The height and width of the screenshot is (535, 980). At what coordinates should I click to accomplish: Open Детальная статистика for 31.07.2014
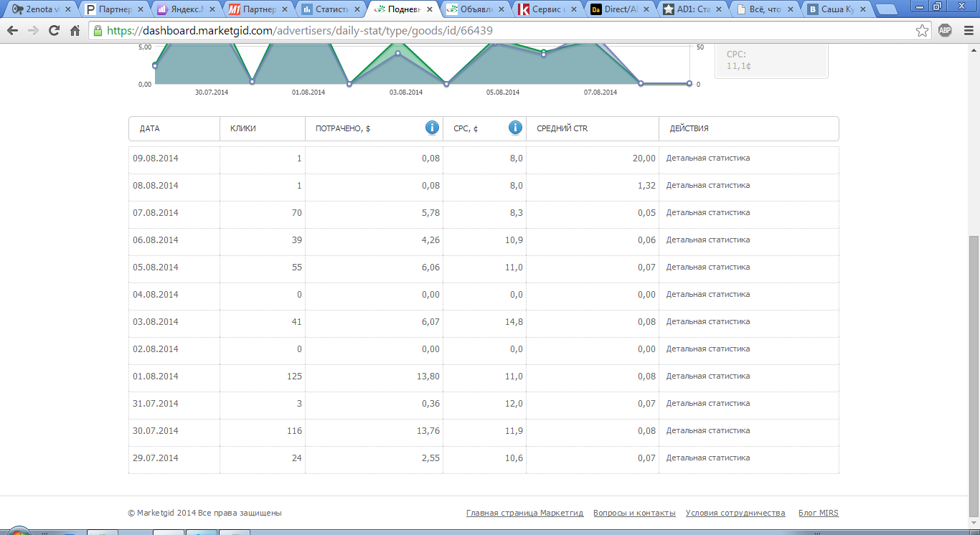(x=708, y=403)
